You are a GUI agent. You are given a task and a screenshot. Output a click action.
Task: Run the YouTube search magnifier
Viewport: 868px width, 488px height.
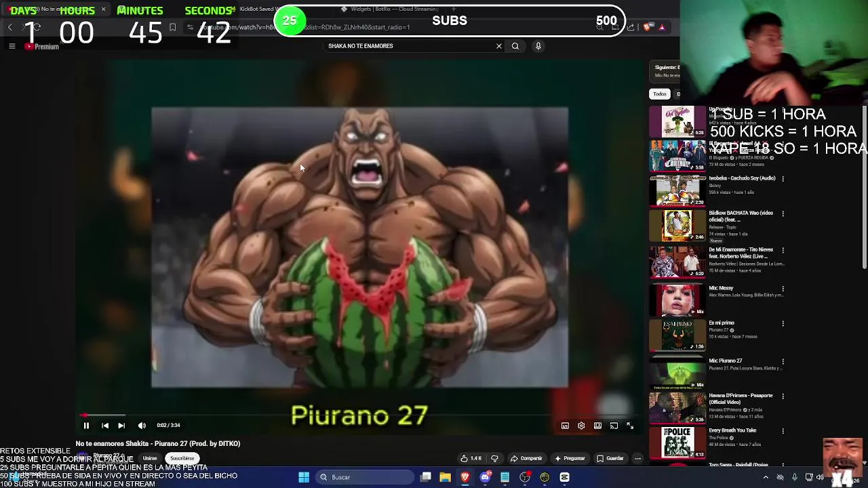point(515,46)
